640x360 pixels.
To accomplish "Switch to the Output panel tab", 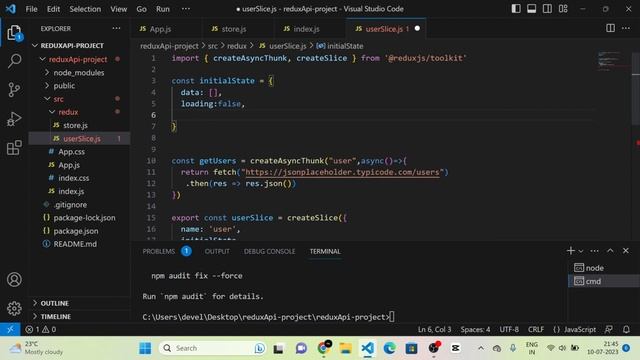I will (x=217, y=251).
